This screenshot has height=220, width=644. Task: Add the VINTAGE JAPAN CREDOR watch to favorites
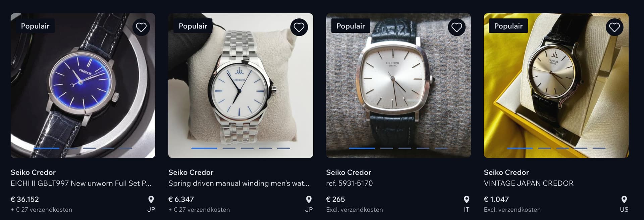[x=614, y=27]
